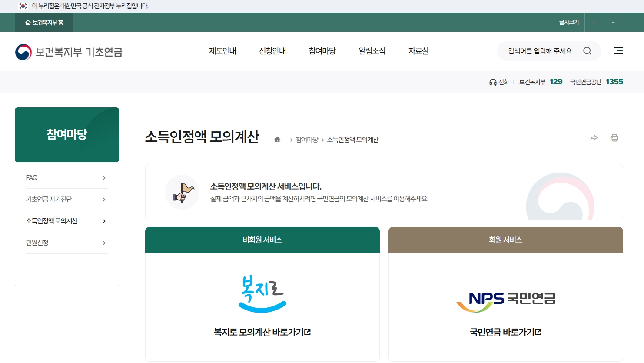Expand the 기초연금 자가진단 chevron
Screen dimensions: 644x363
tap(104, 200)
